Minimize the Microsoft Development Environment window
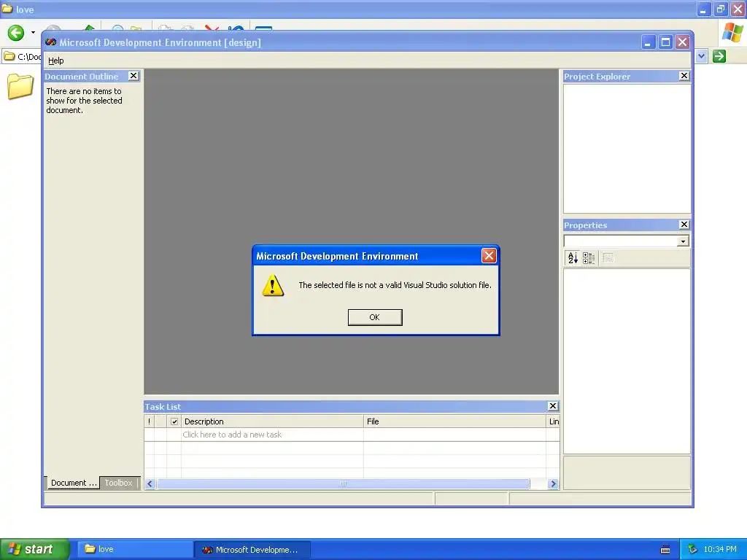This screenshot has width=747, height=560. point(648,42)
